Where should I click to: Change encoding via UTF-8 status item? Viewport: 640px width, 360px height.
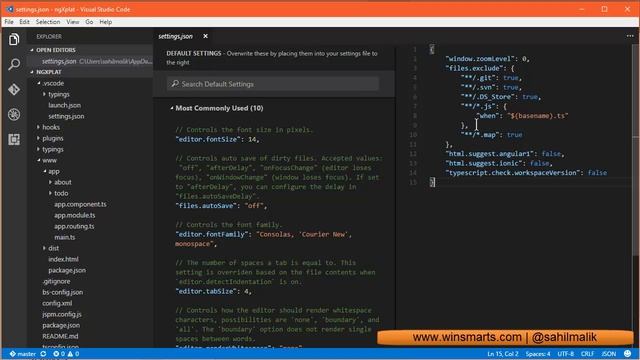point(566,354)
